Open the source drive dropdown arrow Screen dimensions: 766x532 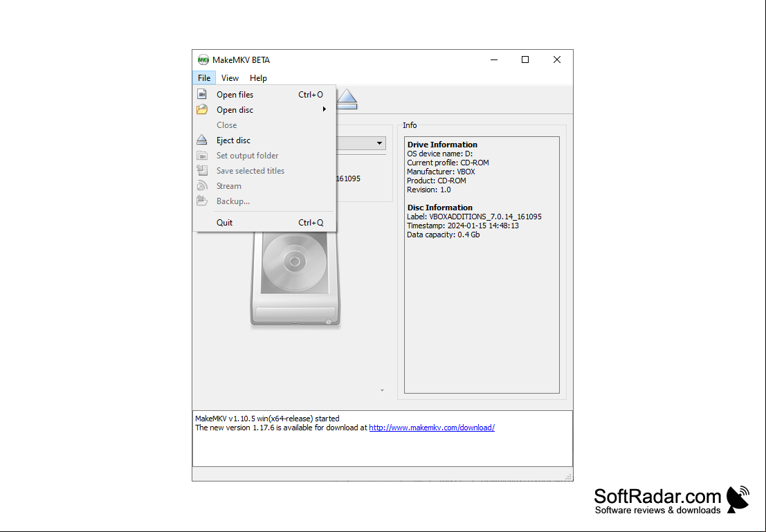click(379, 143)
